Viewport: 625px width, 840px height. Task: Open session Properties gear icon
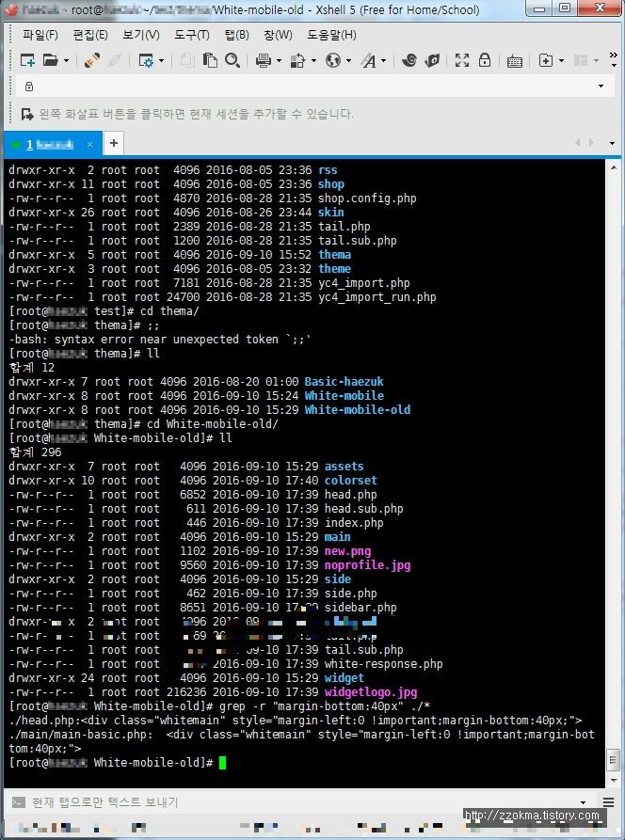(x=146, y=60)
